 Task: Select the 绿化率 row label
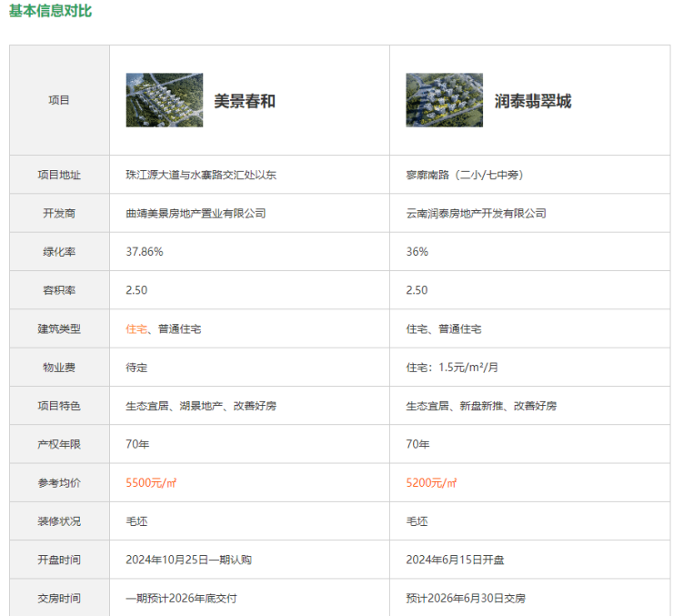pyautogui.click(x=59, y=252)
